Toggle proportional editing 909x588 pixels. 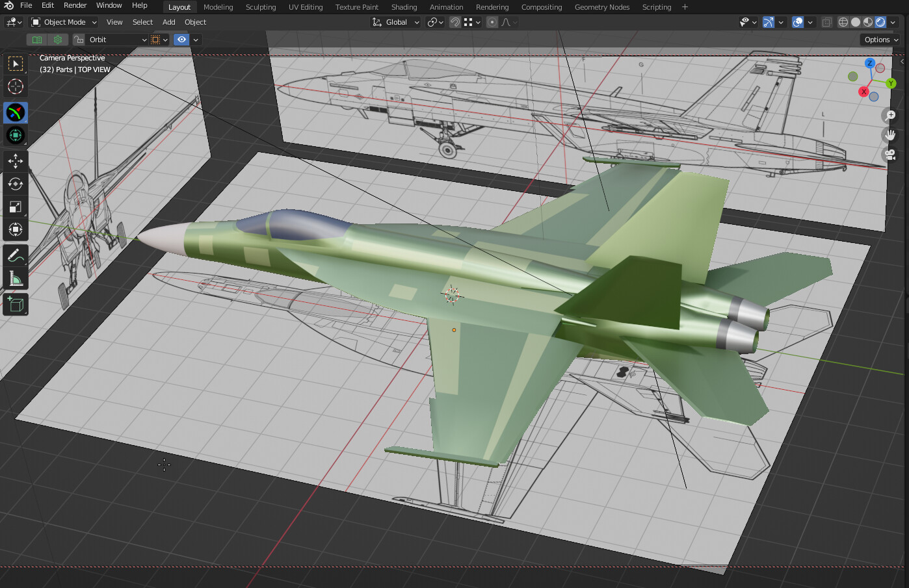point(492,22)
